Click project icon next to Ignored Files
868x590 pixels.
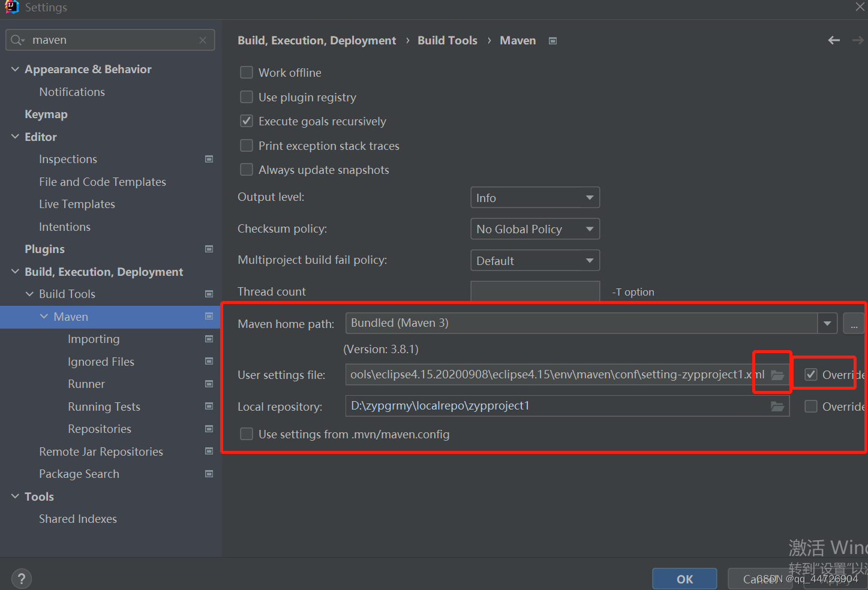click(209, 361)
